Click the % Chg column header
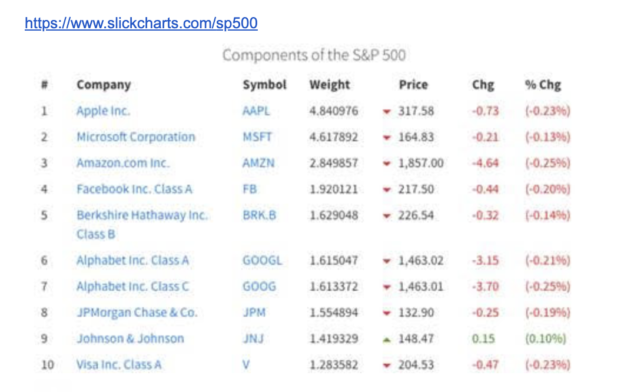This screenshot has height=392, width=624. pos(543,85)
